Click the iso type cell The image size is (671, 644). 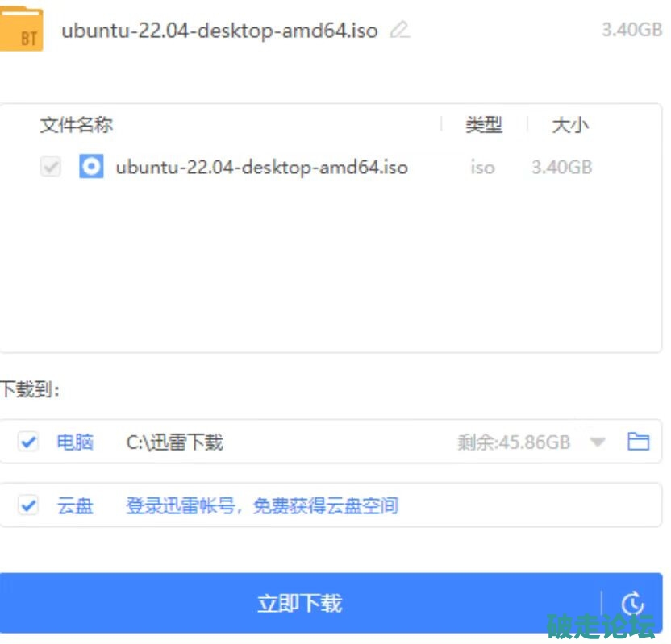point(483,167)
